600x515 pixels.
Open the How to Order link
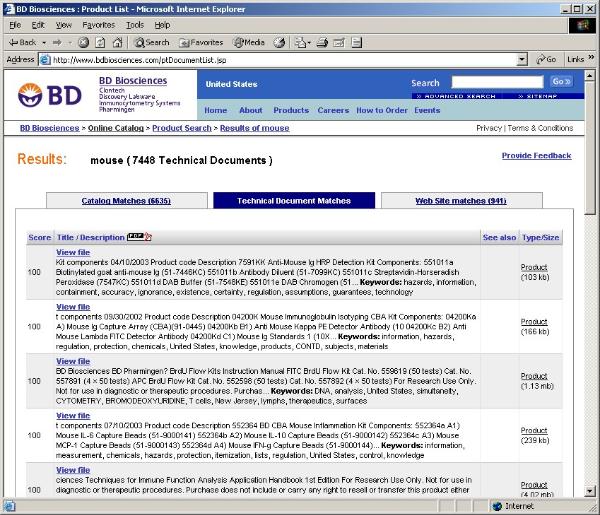382,110
